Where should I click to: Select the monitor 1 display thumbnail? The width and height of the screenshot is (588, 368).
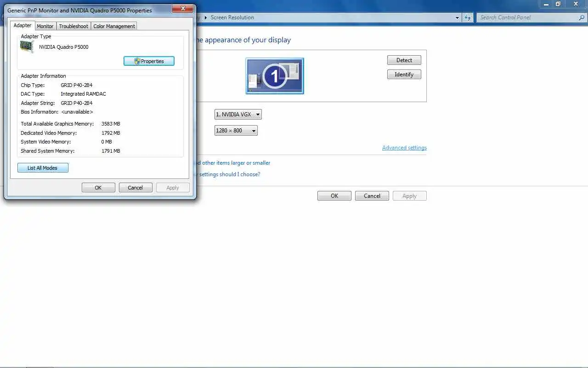point(275,76)
